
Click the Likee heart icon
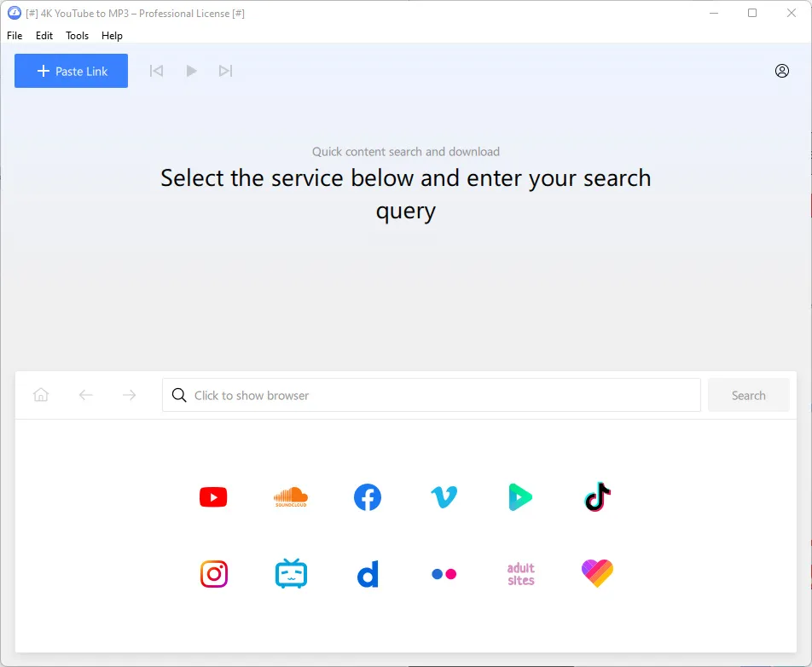pyautogui.click(x=597, y=574)
